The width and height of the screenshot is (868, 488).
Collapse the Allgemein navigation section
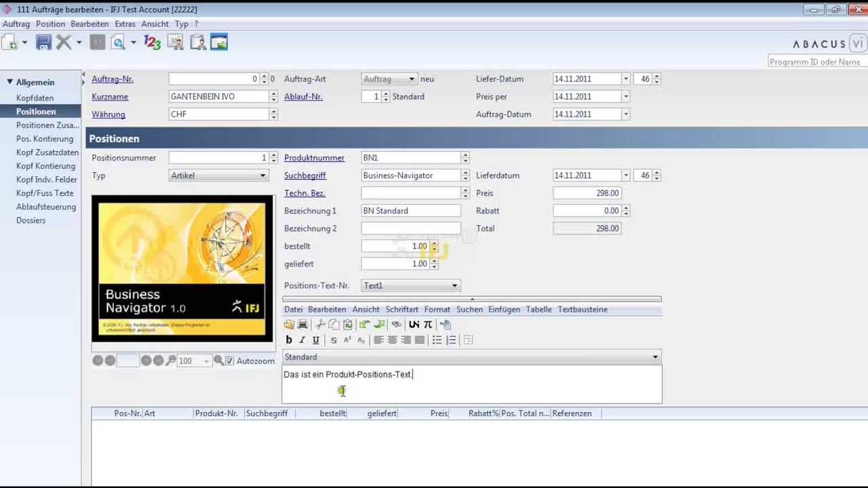(9, 82)
